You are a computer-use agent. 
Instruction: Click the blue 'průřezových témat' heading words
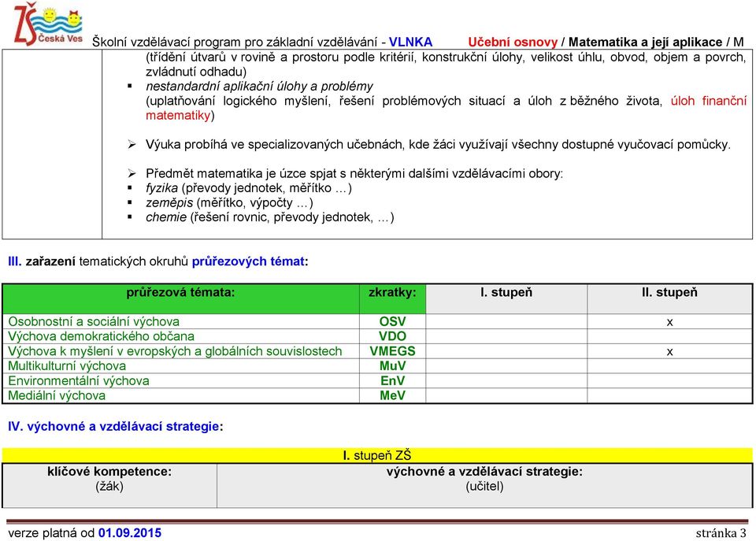pos(248,261)
